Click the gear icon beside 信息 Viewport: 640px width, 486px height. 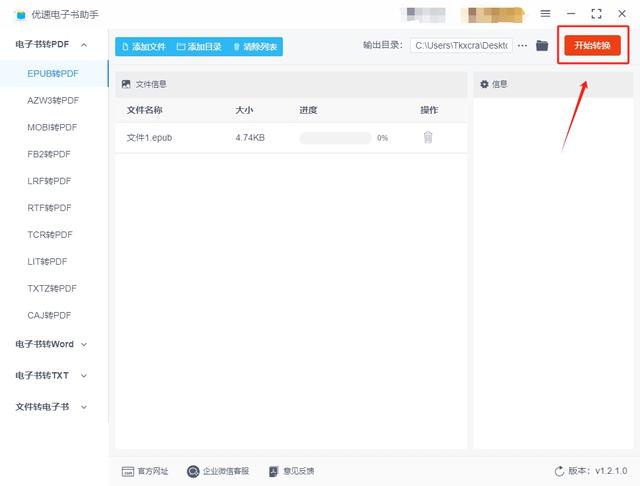click(x=484, y=84)
